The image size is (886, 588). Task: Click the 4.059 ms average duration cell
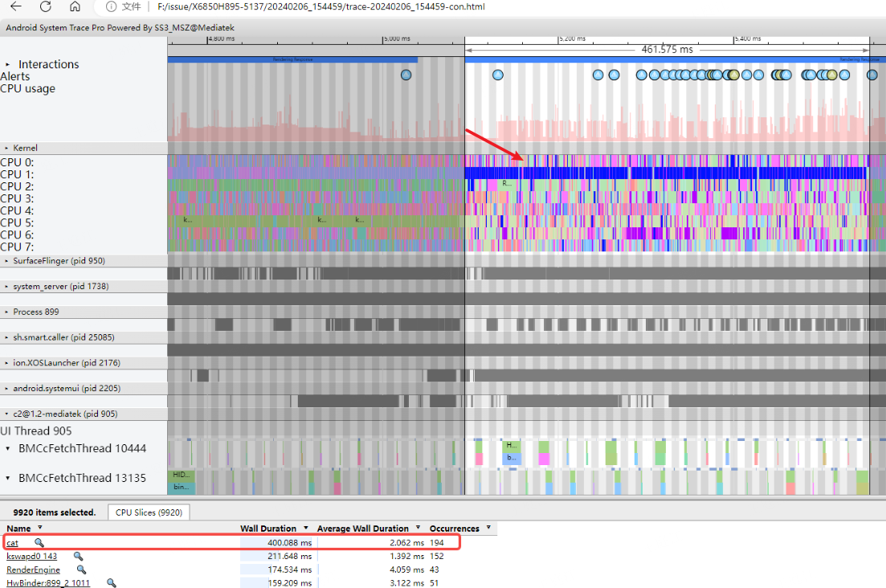pyautogui.click(x=406, y=570)
